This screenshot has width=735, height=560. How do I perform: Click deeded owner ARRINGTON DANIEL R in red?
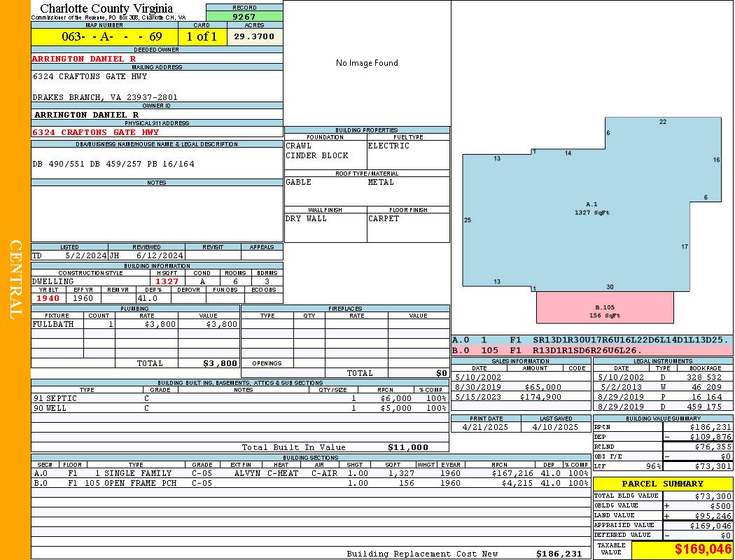click(x=84, y=59)
